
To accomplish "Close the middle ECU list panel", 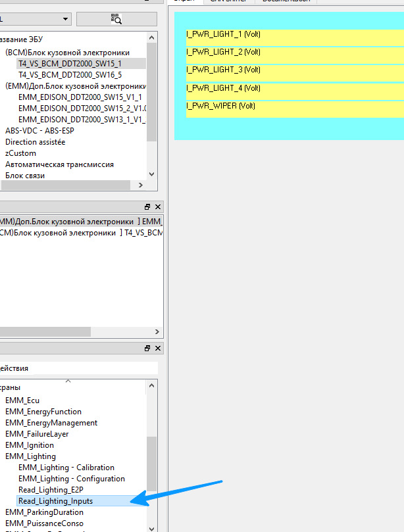I will click(158, 206).
